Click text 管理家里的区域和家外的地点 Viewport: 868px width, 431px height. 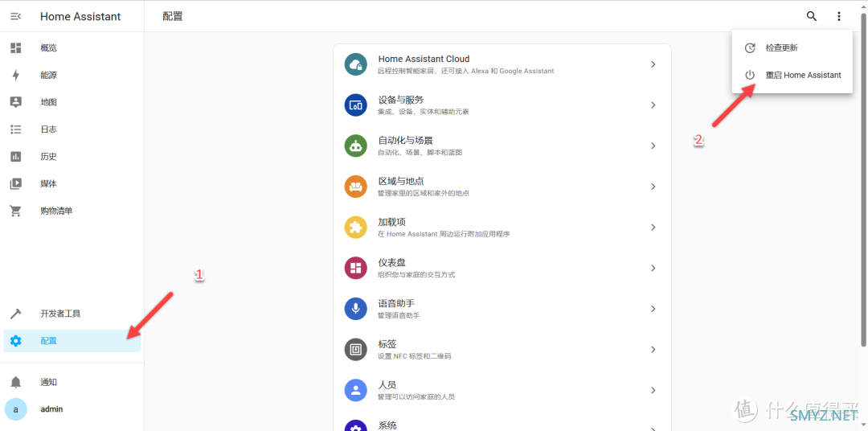pyautogui.click(x=424, y=193)
